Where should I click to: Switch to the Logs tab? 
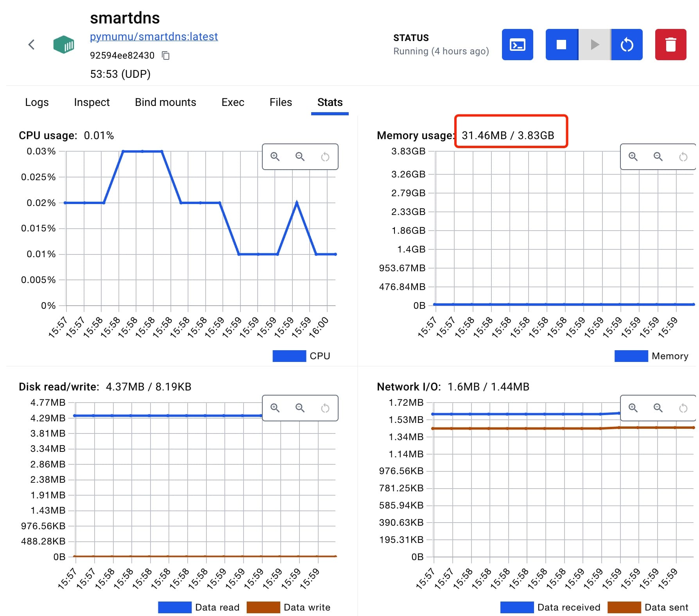[37, 102]
